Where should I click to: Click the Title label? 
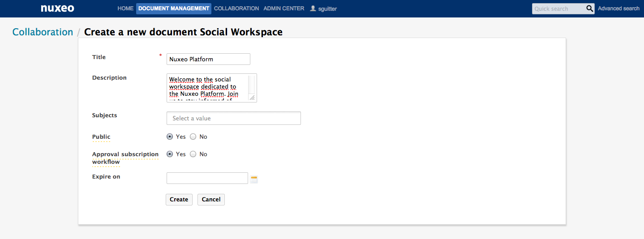tap(99, 57)
